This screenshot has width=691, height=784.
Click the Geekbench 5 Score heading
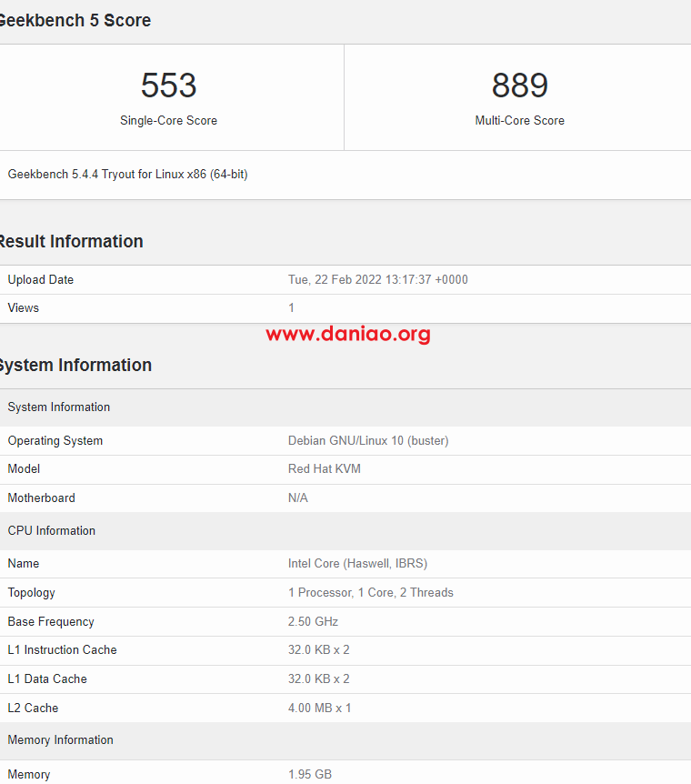(x=75, y=21)
